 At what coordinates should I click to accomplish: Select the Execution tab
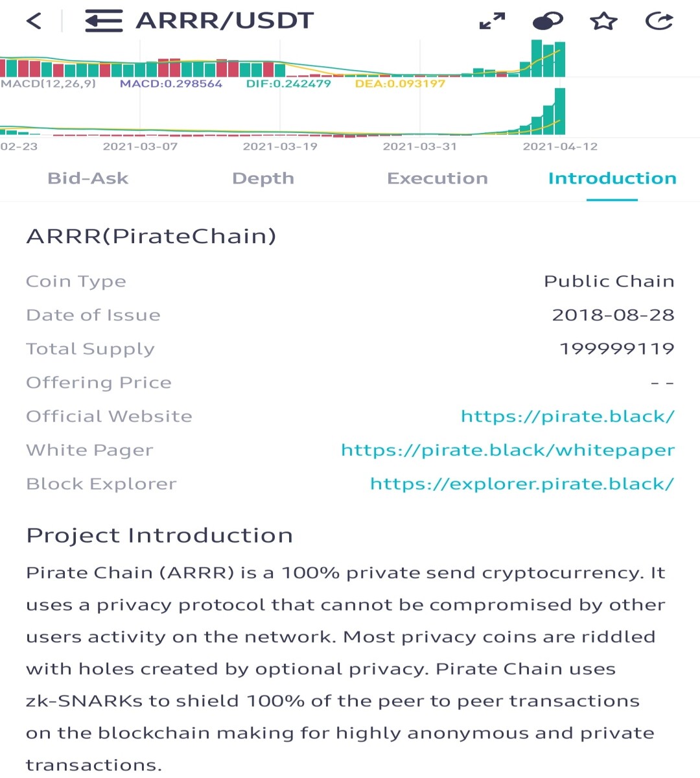(437, 178)
